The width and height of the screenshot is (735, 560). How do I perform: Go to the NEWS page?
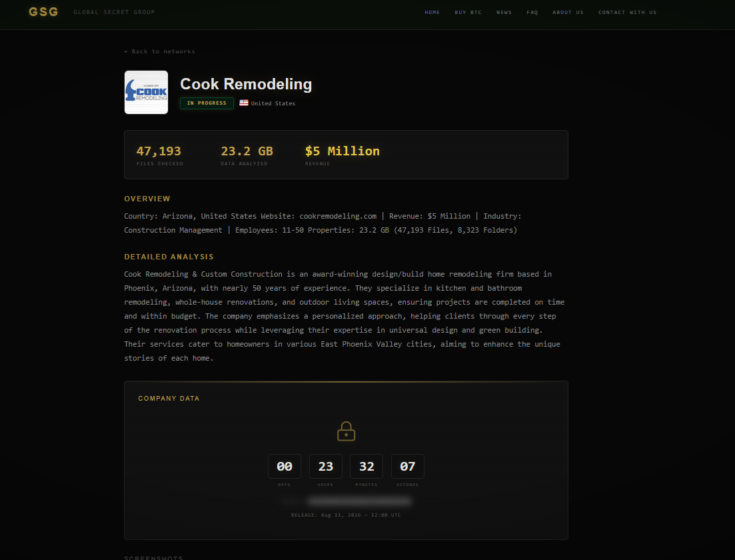(504, 12)
